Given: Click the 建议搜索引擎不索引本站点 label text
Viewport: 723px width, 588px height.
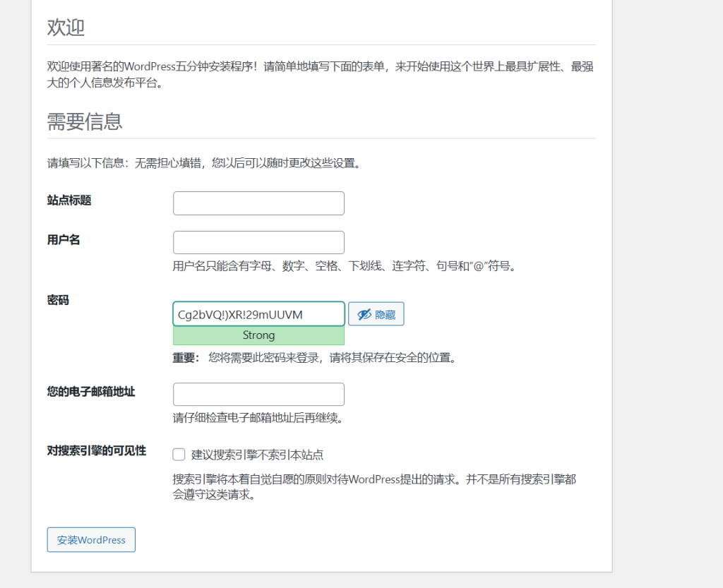Looking at the screenshot, I should 257,455.
